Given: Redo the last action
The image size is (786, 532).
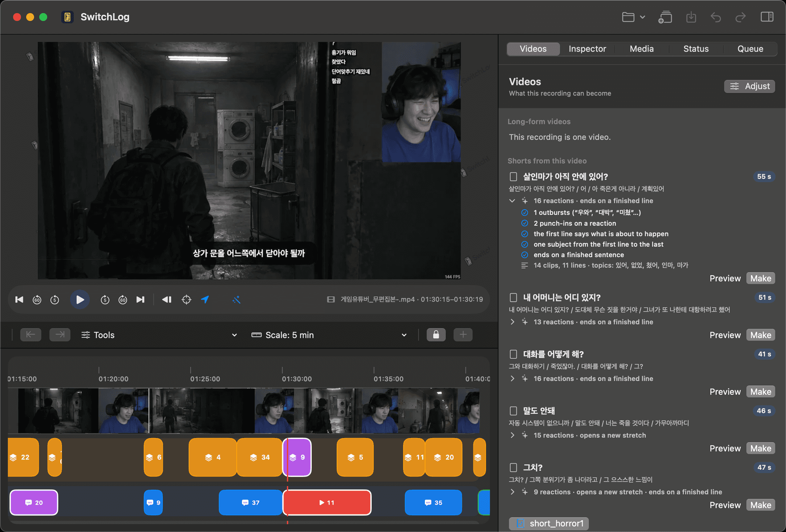Looking at the screenshot, I should click(x=741, y=17).
